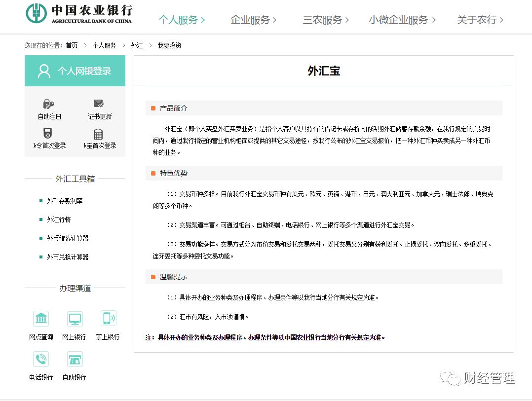Open the 掌上银行 mobile phone icon
Screen dimensions: 532x401
tap(109, 319)
